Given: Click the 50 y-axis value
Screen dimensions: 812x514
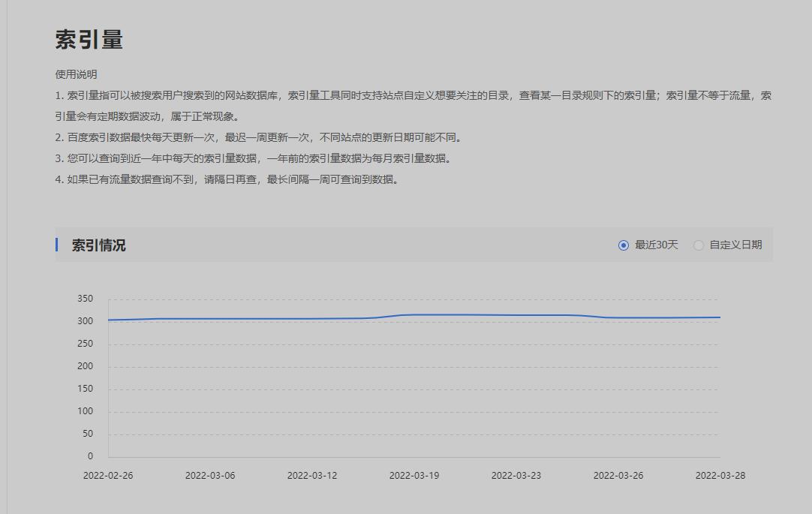Looking at the screenshot, I should (88, 434).
